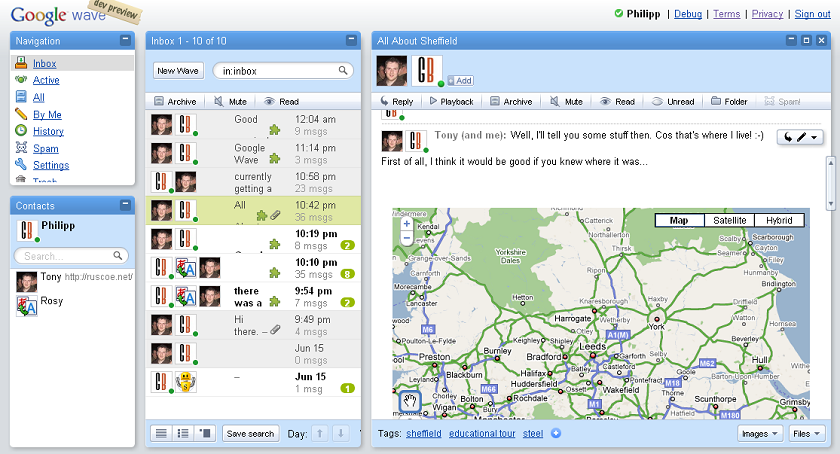Select Rosy in the contacts list
Screen dimensions: 840x454
[x=73, y=305]
